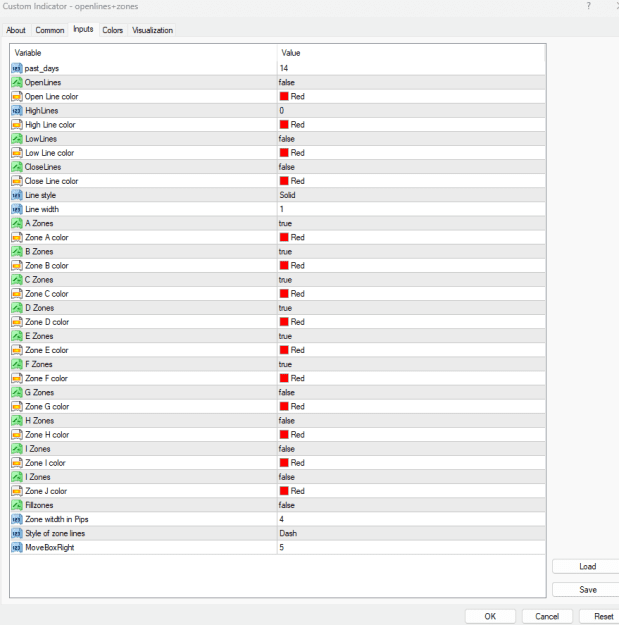
Task: Click the Open Line color icon
Action: pyautogui.click(x=17, y=96)
